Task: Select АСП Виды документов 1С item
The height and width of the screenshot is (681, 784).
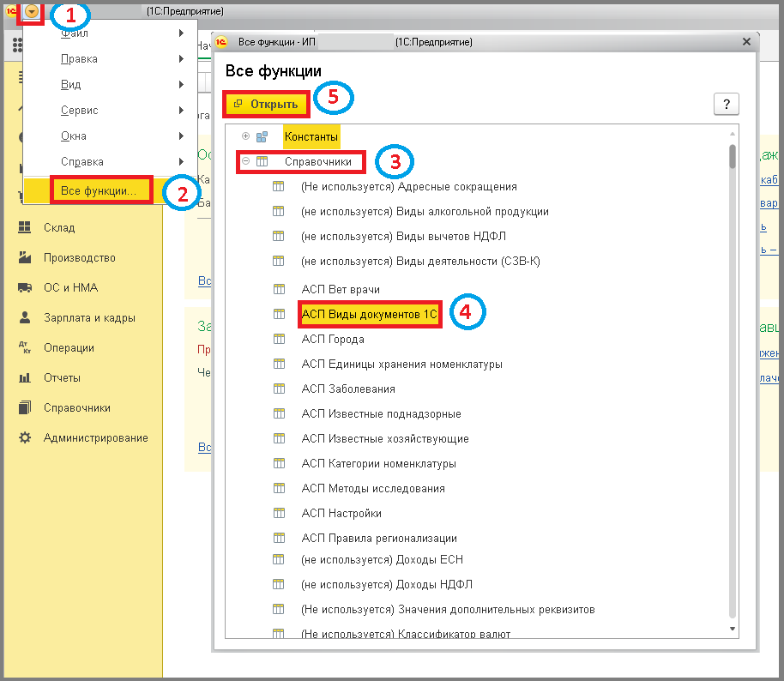Action: tap(369, 314)
